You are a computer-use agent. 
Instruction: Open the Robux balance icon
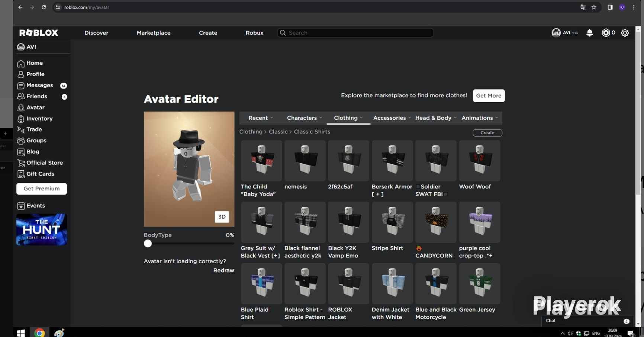(606, 33)
